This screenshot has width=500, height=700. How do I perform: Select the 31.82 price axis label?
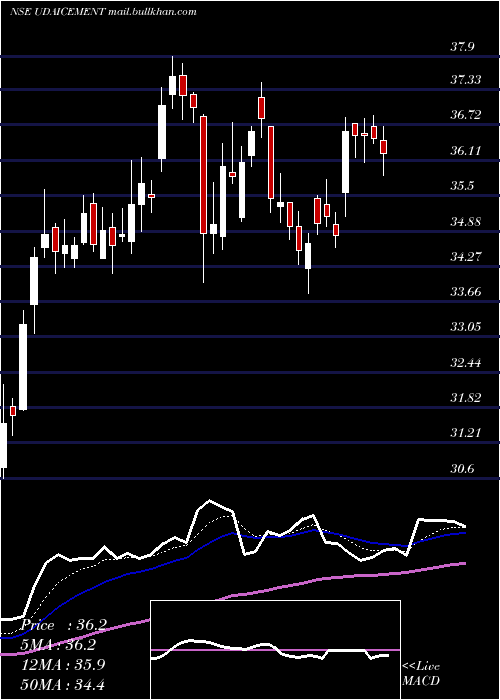coord(466,398)
